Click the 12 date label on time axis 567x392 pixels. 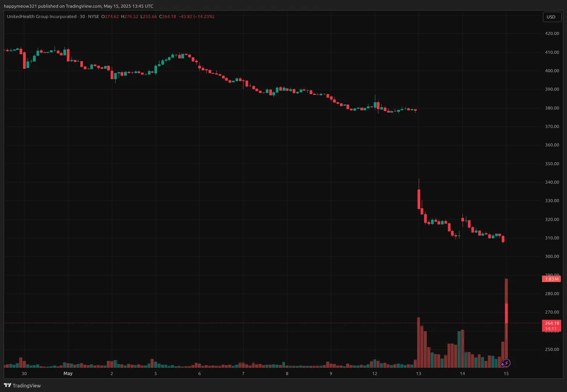tap(375, 374)
